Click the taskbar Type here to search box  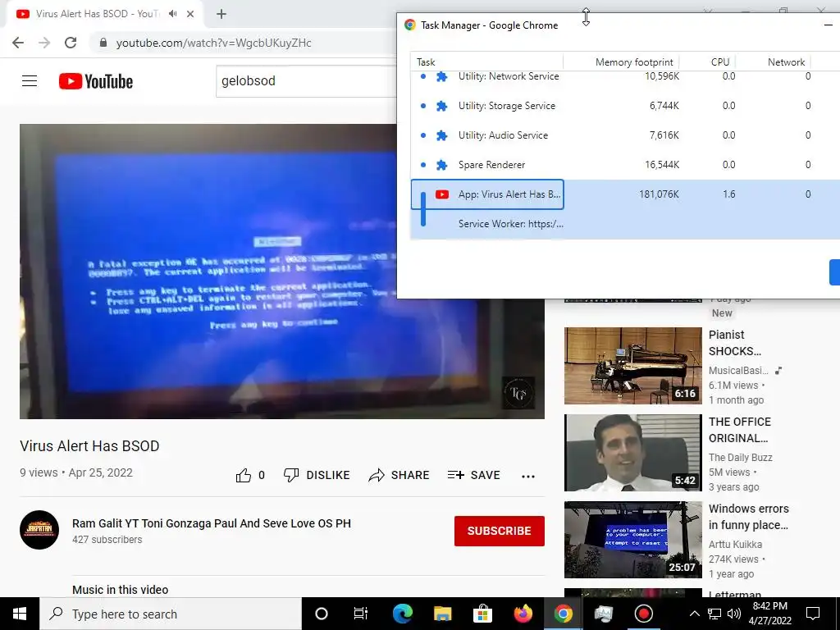coord(171,614)
